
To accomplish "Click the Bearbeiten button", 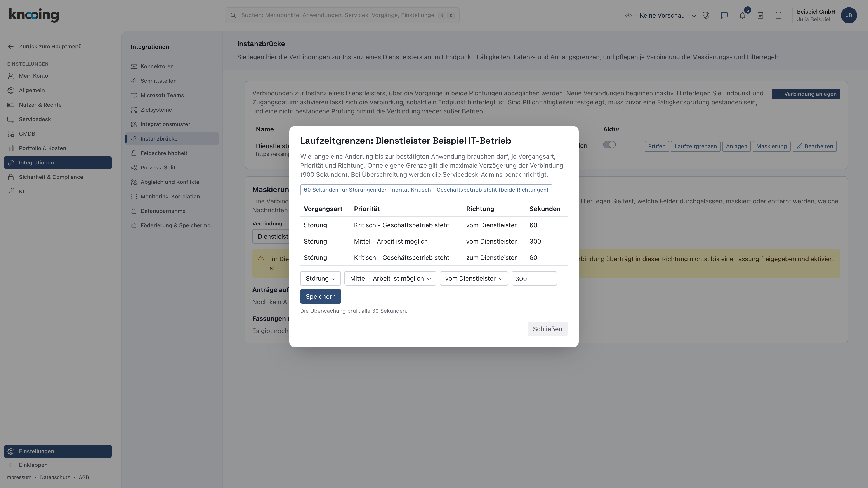I will [814, 146].
